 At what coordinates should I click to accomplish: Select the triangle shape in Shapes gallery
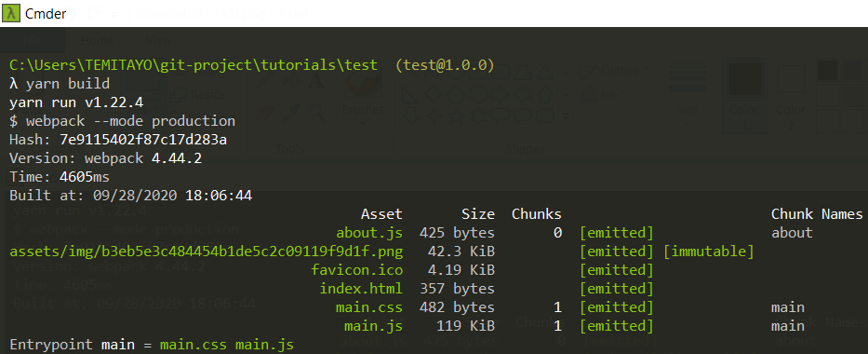[546, 72]
